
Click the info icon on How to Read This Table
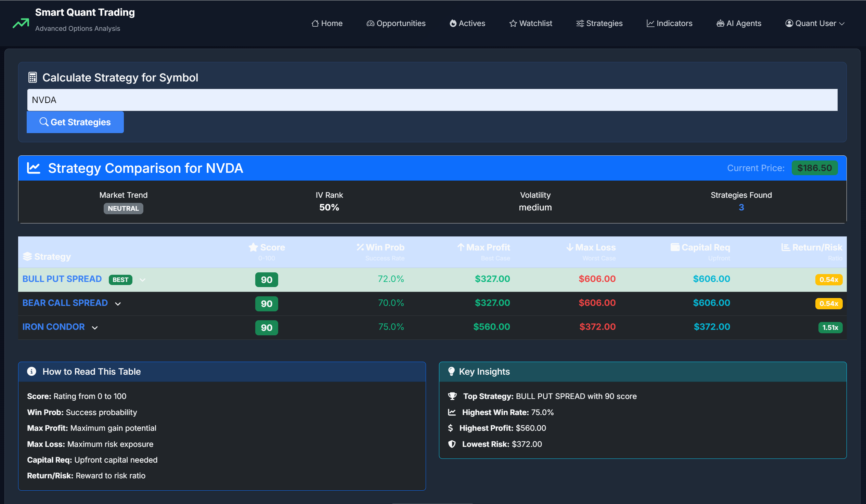(x=31, y=371)
